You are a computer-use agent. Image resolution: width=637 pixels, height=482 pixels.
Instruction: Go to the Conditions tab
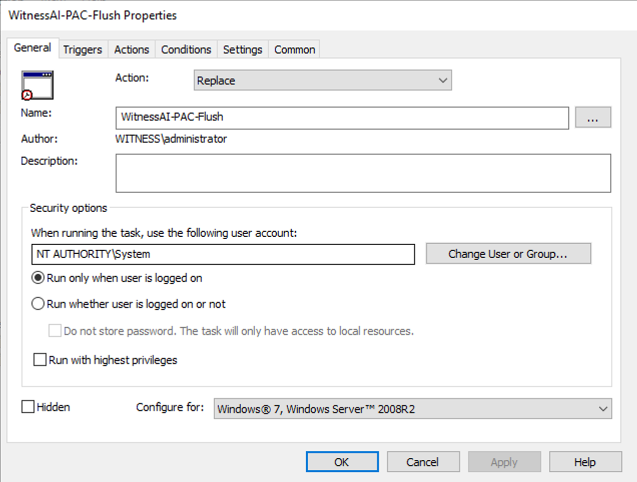point(186,49)
